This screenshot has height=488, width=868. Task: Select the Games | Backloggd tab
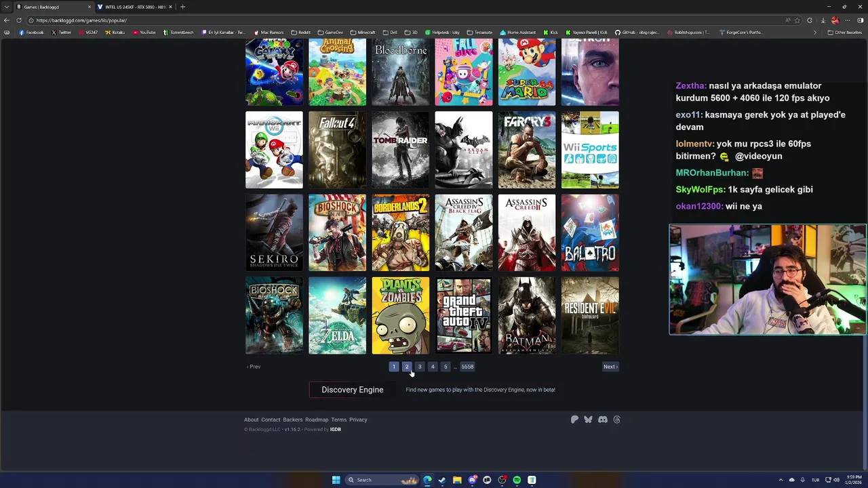[54, 7]
